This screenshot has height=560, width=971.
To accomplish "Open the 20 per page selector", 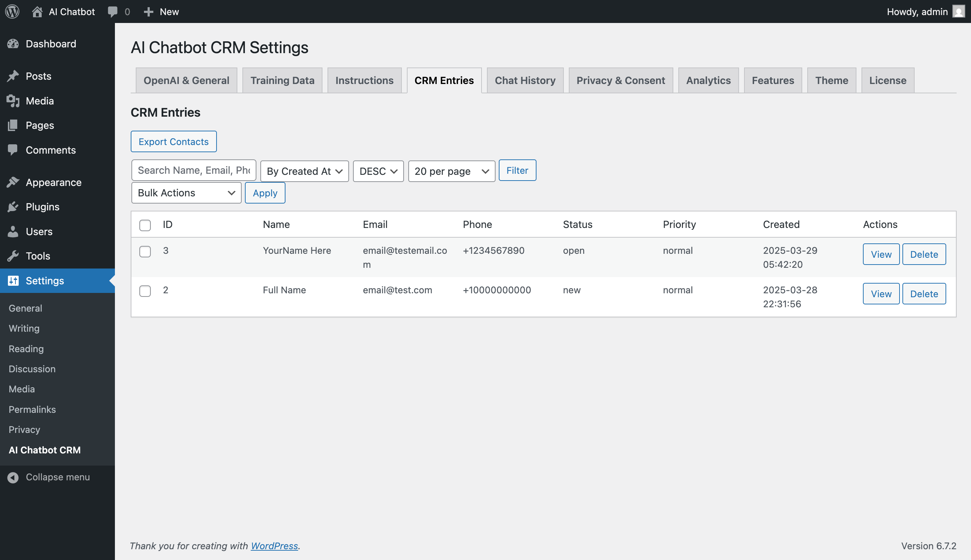I will tap(451, 171).
